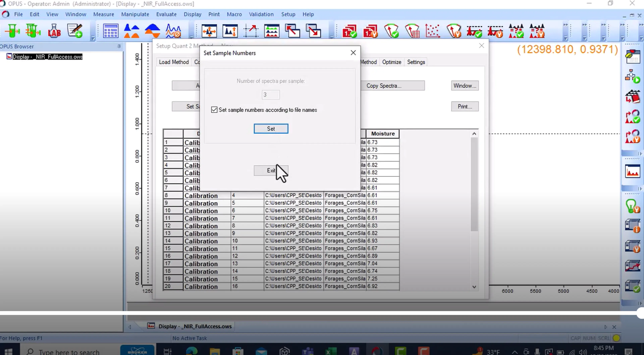Click the notepad with pencil icon
This screenshot has width=644, height=355.
[x=75, y=31]
